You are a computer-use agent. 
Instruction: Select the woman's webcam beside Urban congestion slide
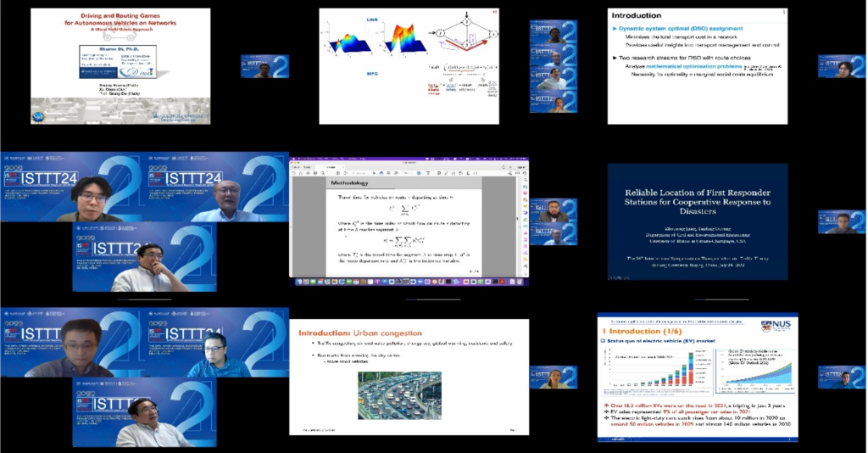click(x=554, y=377)
